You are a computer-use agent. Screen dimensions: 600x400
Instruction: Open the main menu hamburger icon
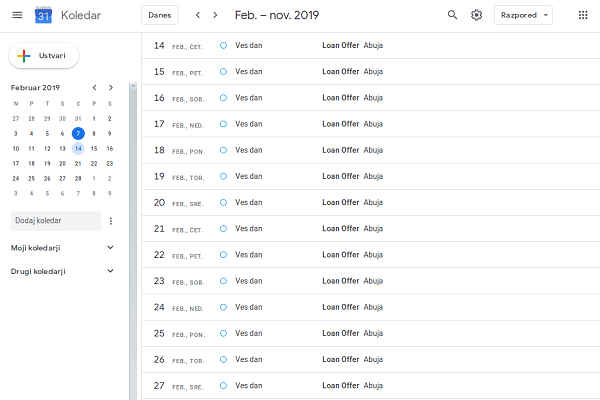coord(16,15)
